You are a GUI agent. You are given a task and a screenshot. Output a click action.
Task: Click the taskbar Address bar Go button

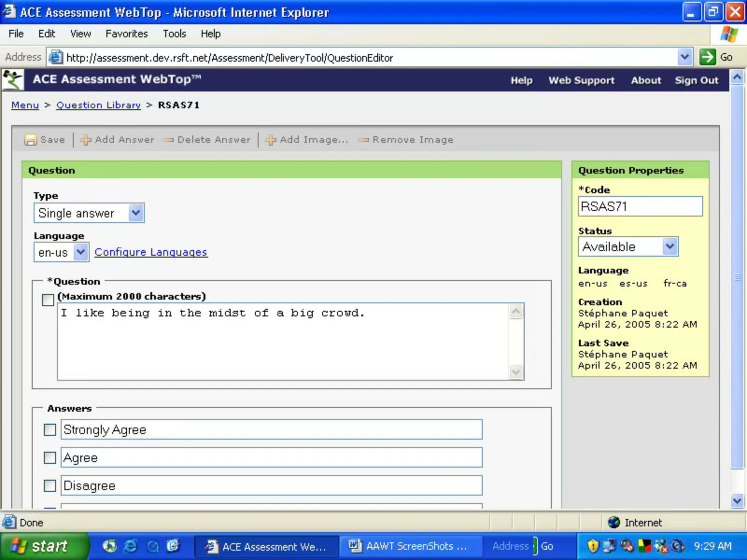(x=547, y=546)
